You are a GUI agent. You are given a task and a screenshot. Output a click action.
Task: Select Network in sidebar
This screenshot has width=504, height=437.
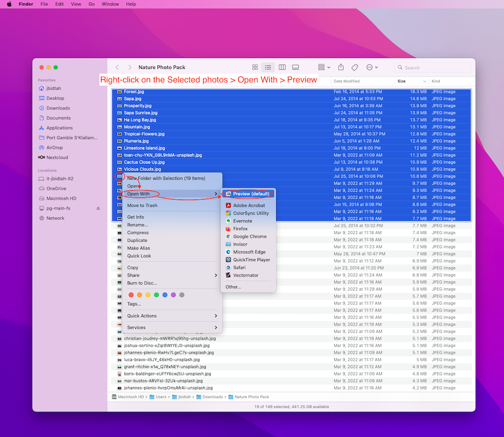(x=52, y=218)
